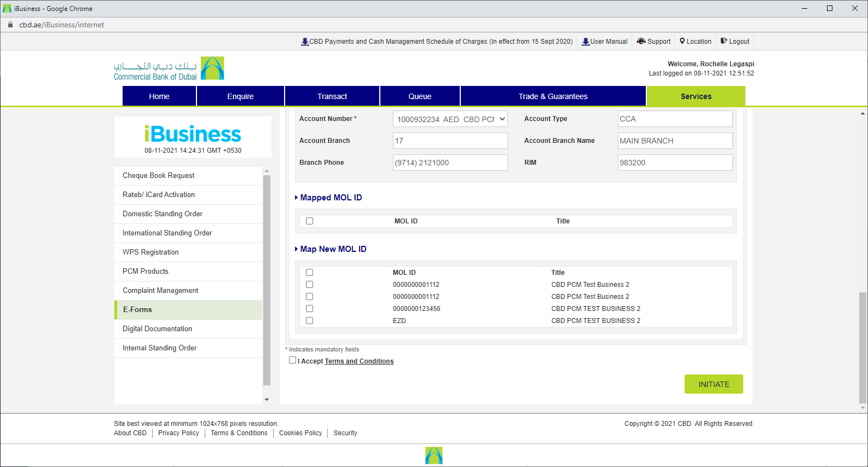868x467 pixels.
Task: Click the CBD emblem in the page footer
Action: click(434, 456)
